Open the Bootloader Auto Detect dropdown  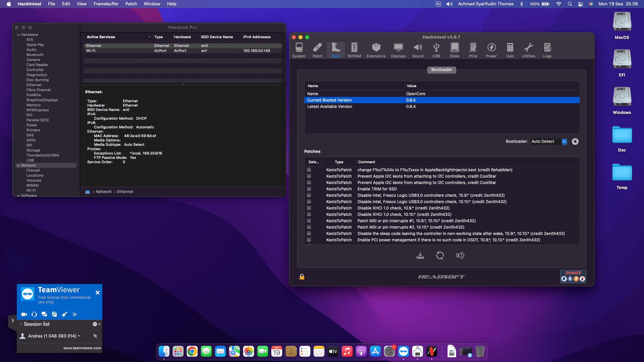click(x=564, y=141)
